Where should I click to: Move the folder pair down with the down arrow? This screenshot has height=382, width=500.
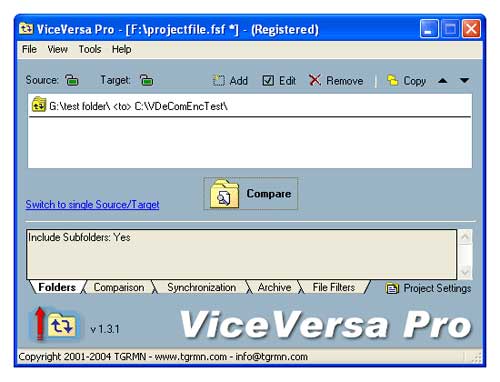point(464,81)
